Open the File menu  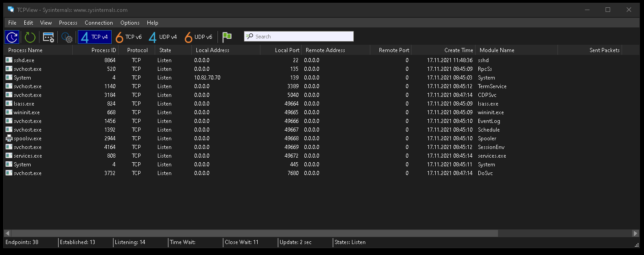12,22
